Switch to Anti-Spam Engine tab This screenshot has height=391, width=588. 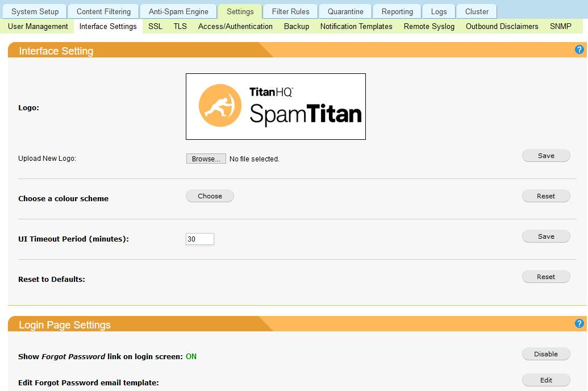178,11
